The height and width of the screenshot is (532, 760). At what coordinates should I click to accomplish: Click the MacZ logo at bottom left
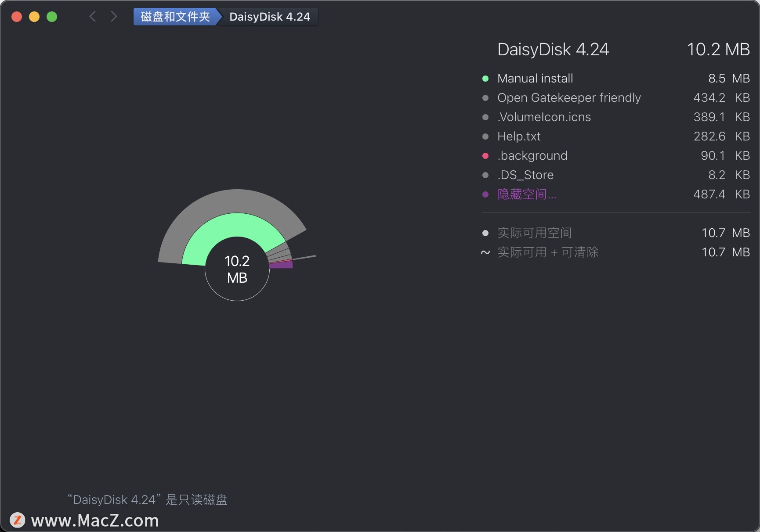(x=18, y=520)
